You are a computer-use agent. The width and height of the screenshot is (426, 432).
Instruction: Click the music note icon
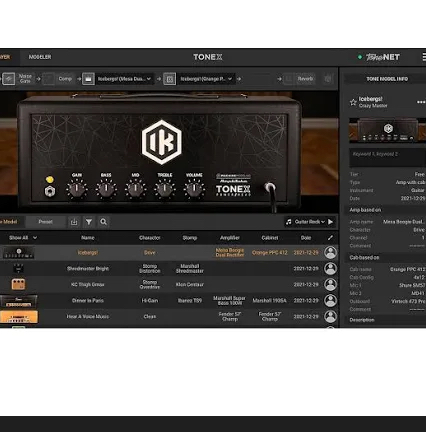coord(289,222)
